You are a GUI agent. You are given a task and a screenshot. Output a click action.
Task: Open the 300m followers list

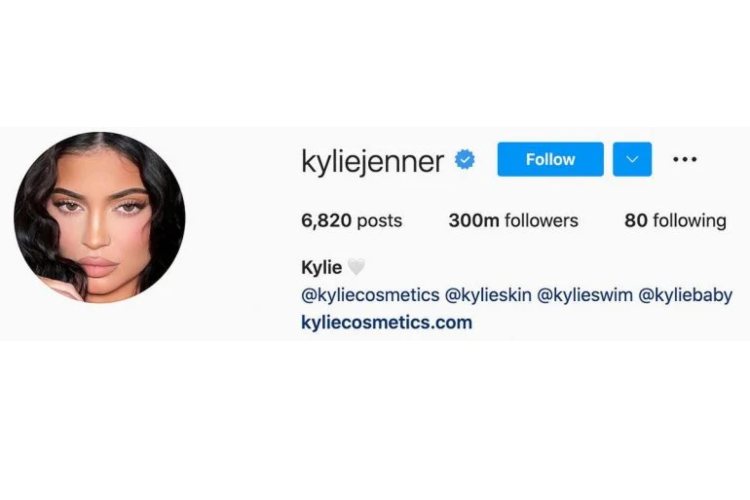[513, 221]
